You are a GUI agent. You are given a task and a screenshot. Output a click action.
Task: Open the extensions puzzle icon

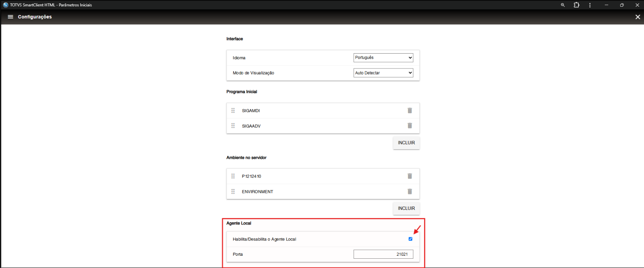point(577,5)
